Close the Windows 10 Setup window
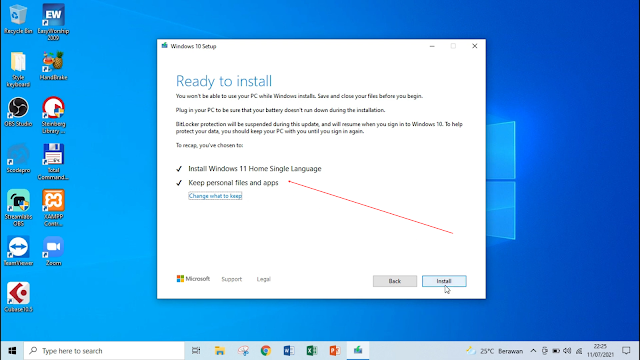This screenshot has width=640, height=360. coord(475,46)
